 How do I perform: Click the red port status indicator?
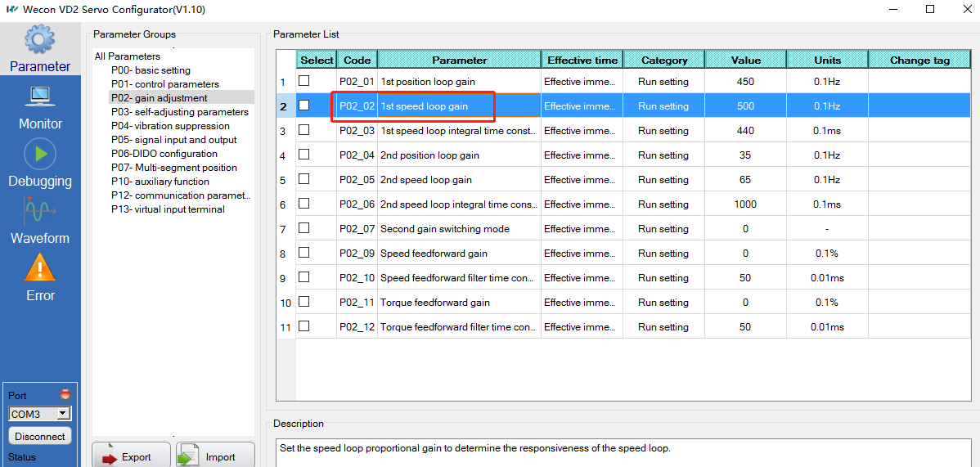tap(65, 394)
